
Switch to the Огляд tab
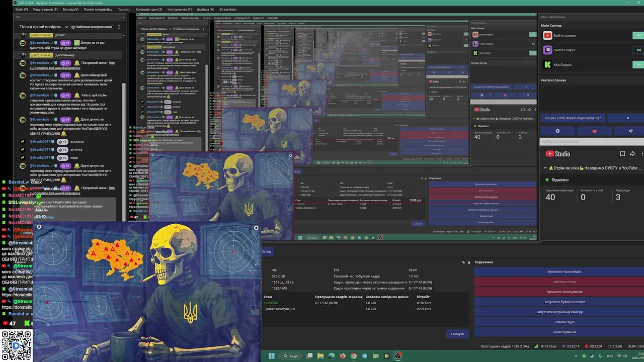[266, 251]
